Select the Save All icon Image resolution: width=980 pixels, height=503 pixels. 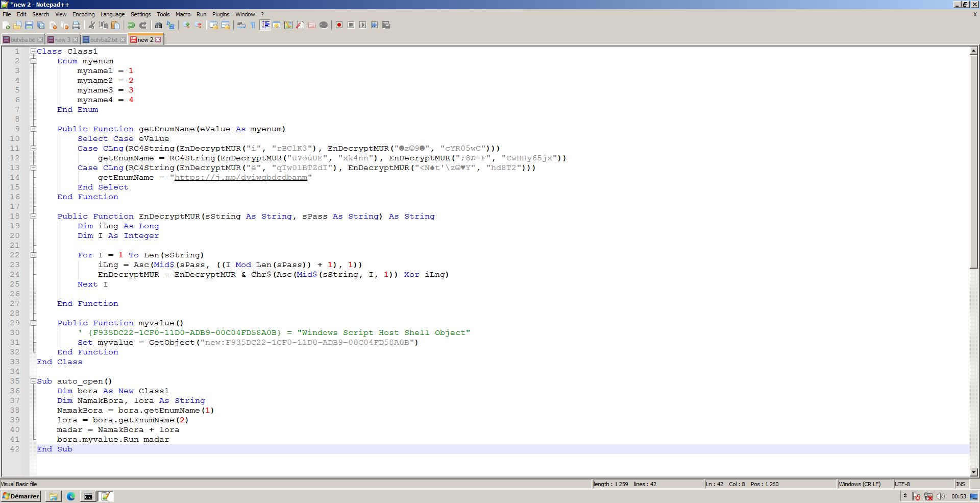pos(41,25)
